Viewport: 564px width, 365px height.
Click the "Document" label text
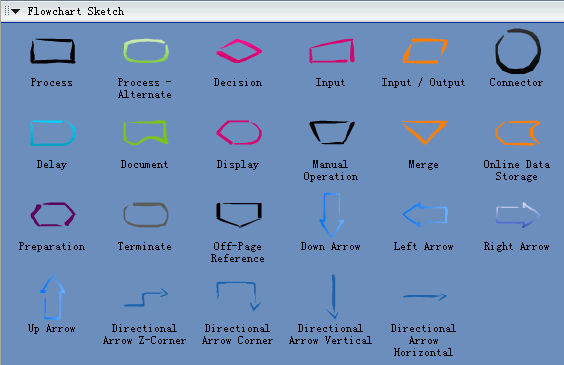145,164
